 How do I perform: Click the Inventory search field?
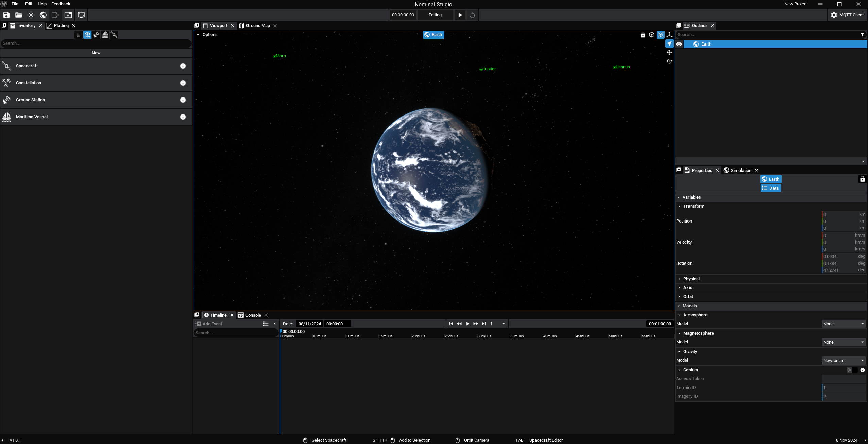[x=96, y=43]
